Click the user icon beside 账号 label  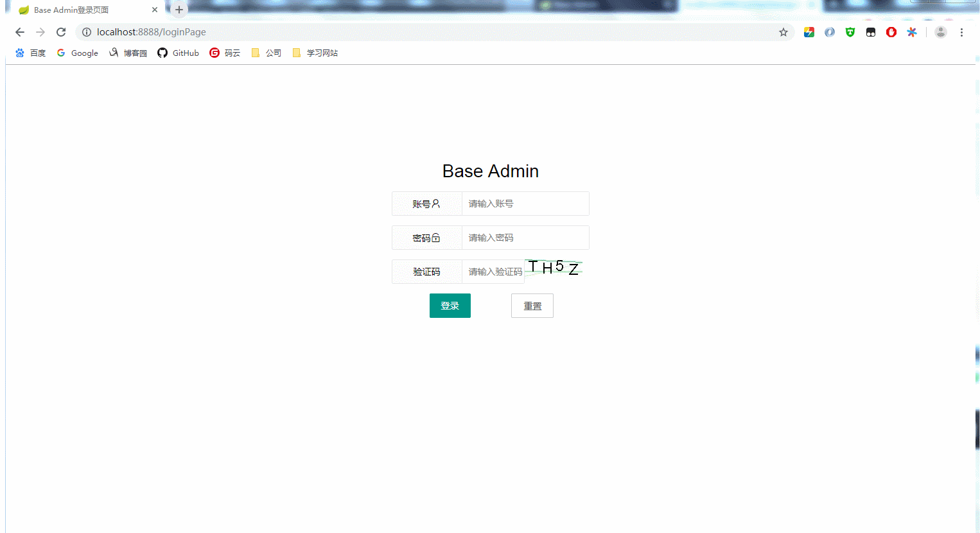(x=436, y=204)
